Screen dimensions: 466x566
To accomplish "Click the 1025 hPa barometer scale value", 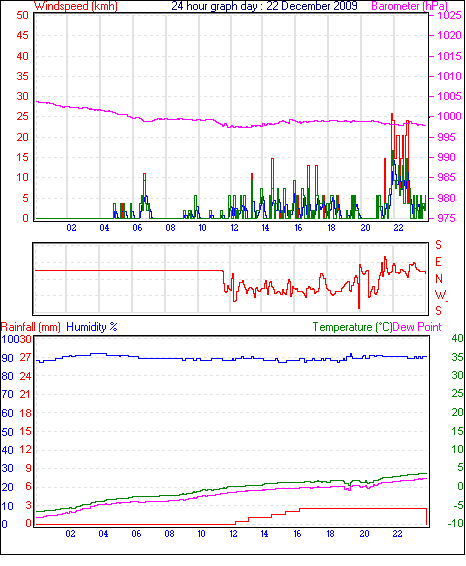I will click(x=449, y=16).
